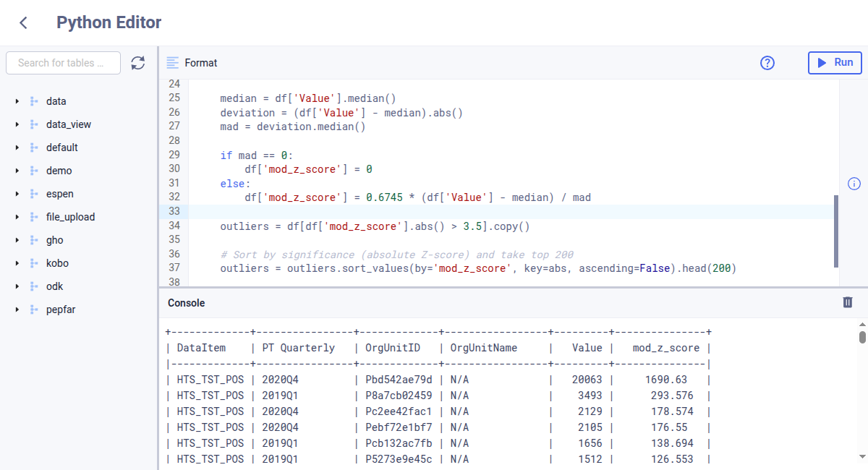
Task: Run the Python script
Action: [835, 63]
